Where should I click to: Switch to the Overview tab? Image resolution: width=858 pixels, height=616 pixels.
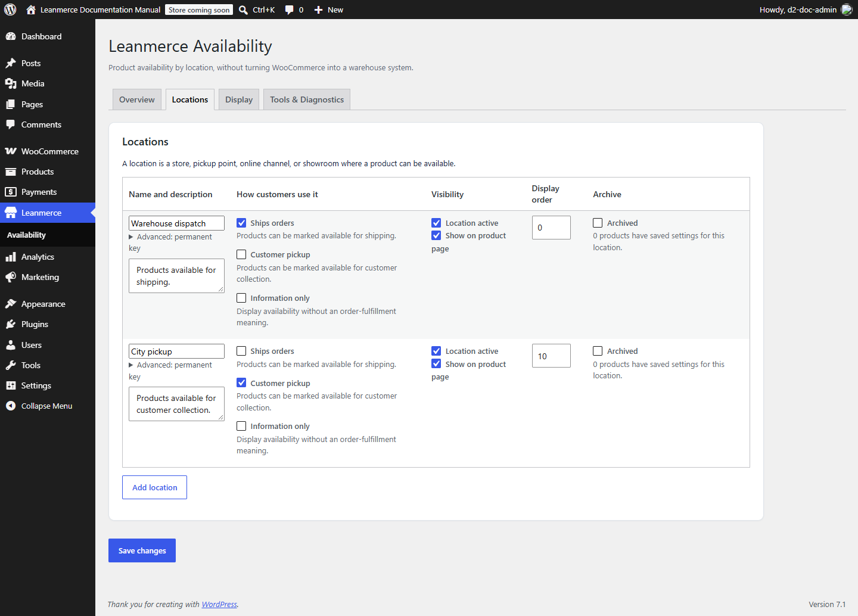tap(137, 99)
